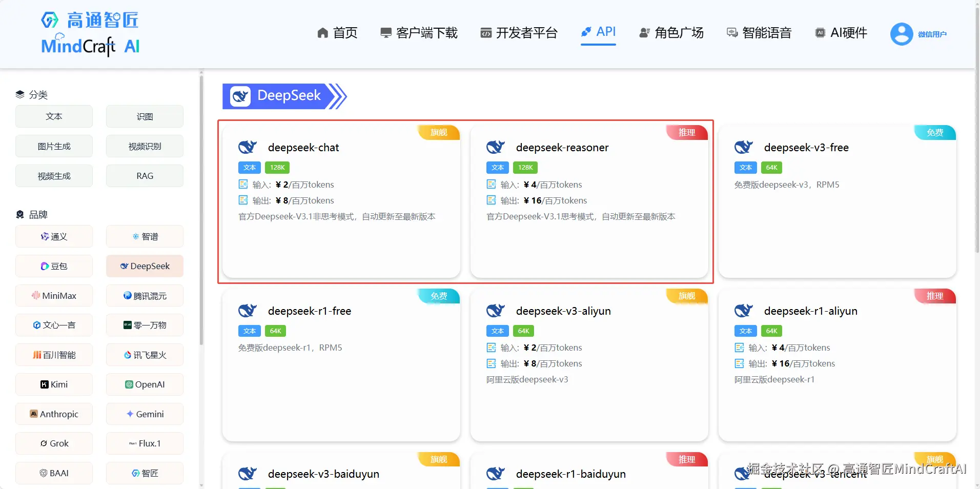
Task: Select BAAI brand filter
Action: coord(54,473)
